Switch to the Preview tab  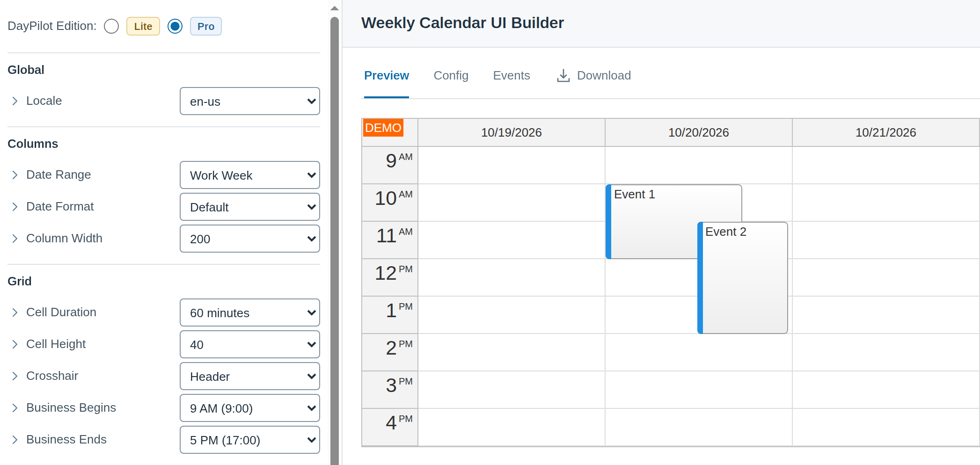coord(387,75)
